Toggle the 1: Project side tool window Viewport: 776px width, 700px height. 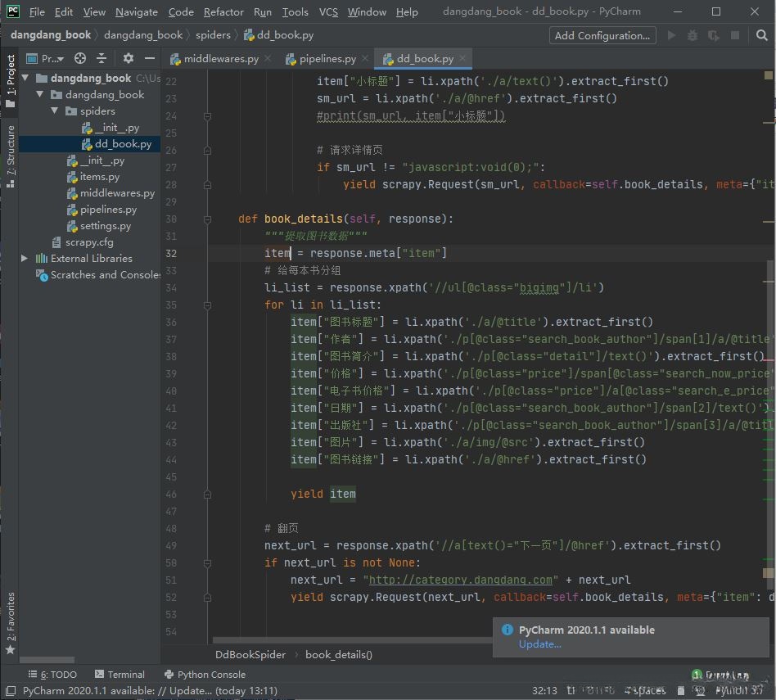(x=11, y=82)
